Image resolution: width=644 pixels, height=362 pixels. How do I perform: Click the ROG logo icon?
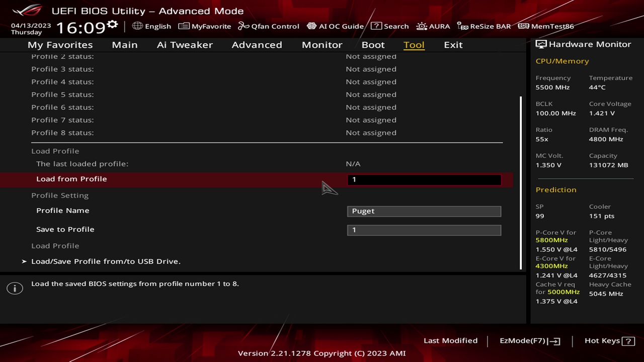(x=27, y=10)
